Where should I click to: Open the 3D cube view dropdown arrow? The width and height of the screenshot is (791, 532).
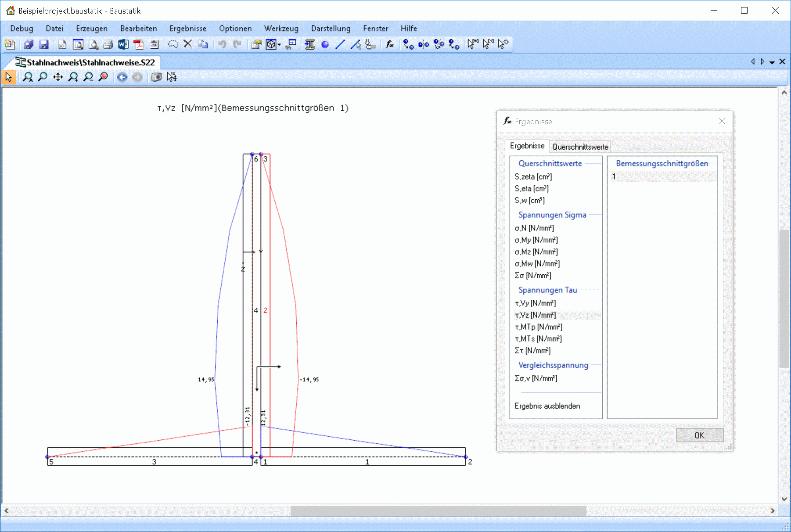279,44
